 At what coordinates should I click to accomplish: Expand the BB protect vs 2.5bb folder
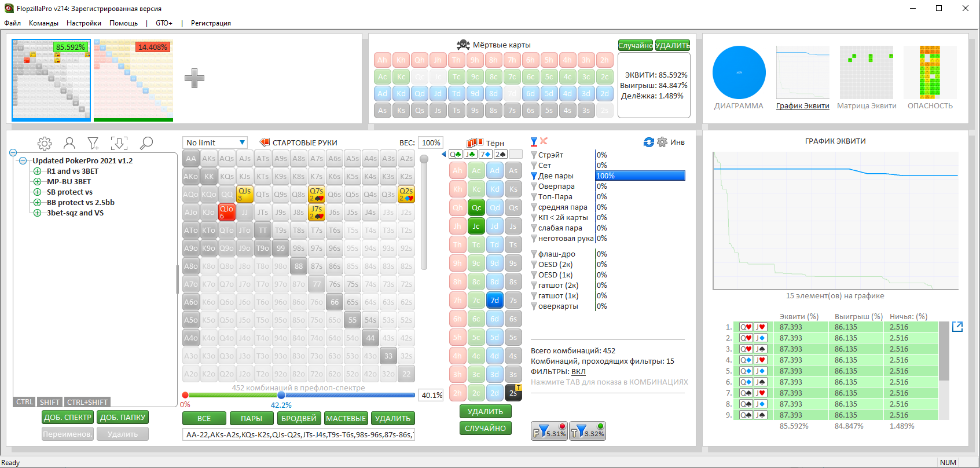pos(37,202)
